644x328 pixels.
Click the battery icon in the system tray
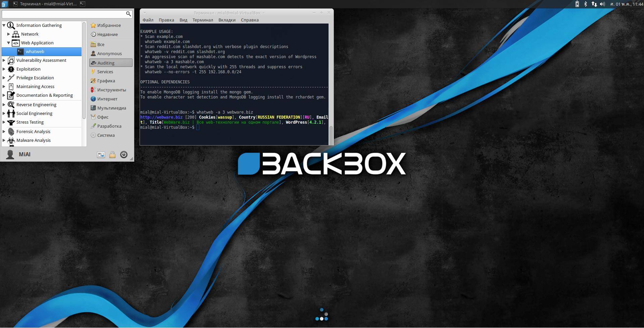577,4
